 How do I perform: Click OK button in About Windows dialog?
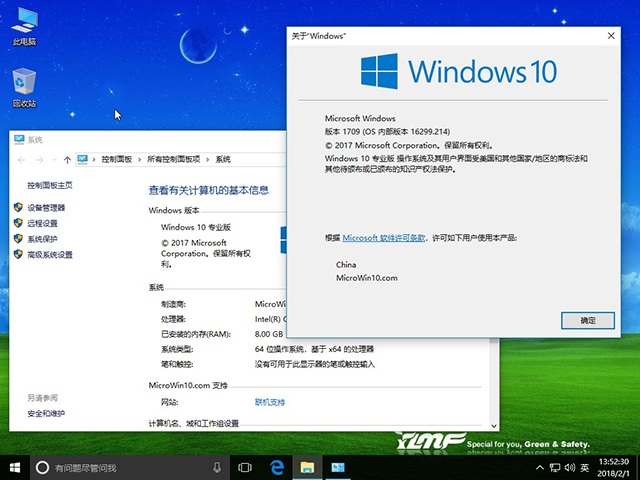point(588,320)
